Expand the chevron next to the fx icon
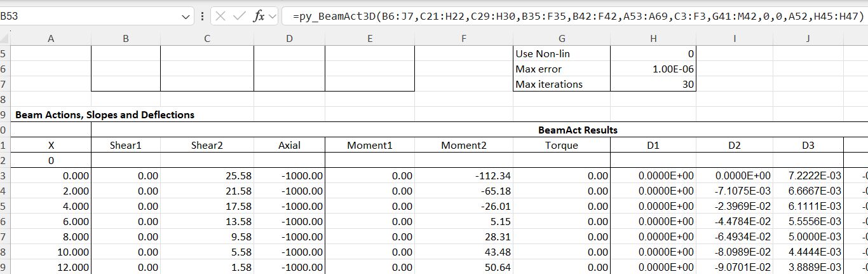The height and width of the screenshot is (274, 868). click(272, 16)
